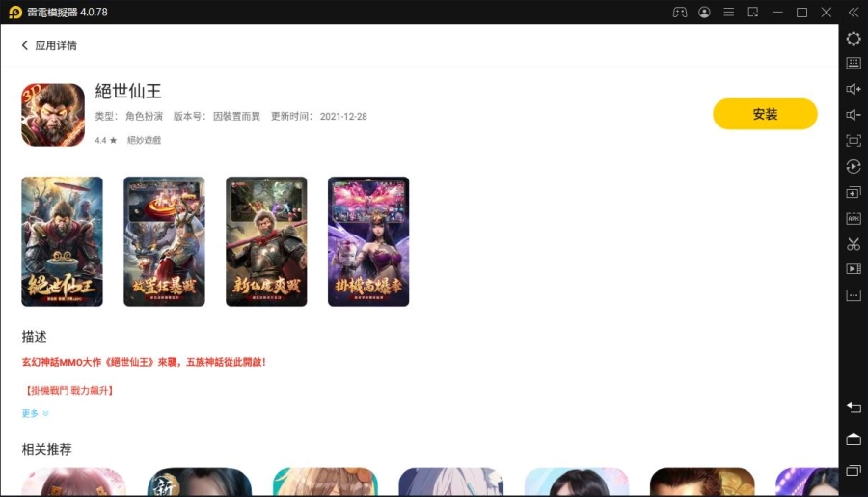Open the user account icon
The image size is (868, 497).
(704, 13)
